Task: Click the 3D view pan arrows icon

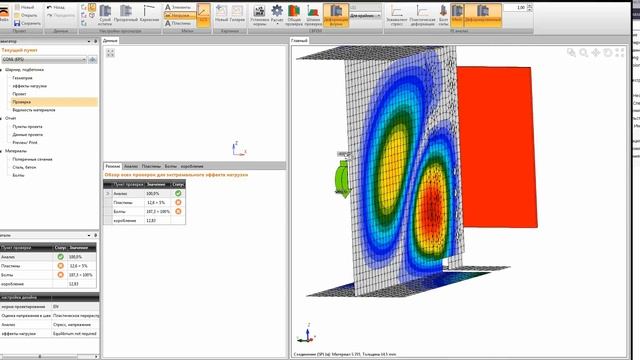Action: click(596, 53)
